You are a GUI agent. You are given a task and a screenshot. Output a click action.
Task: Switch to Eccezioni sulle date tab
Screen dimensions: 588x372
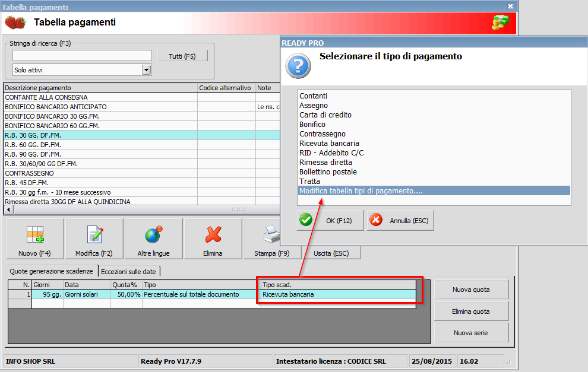(x=129, y=272)
